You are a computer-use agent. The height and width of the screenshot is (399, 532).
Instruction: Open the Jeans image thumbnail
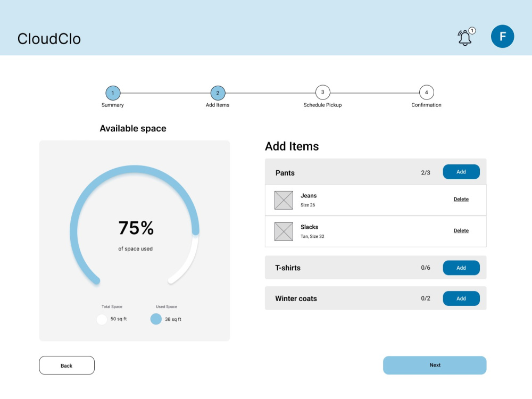[x=284, y=200]
